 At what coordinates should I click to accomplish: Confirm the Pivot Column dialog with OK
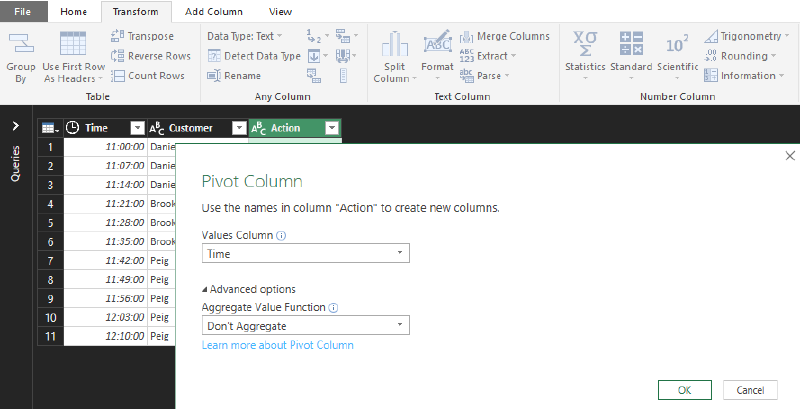[685, 390]
